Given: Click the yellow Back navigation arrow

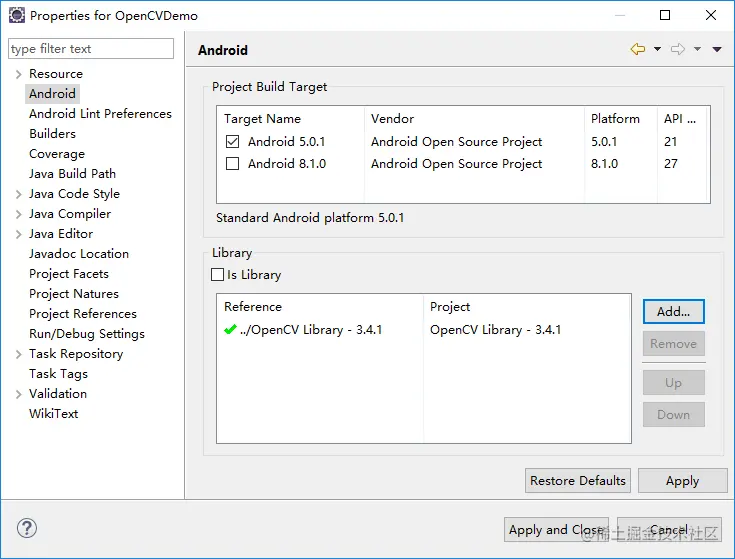Looking at the screenshot, I should tap(638, 49).
